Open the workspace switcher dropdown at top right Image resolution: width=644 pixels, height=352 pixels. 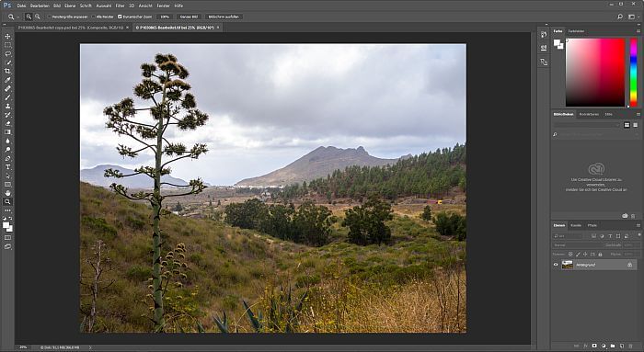(x=632, y=17)
